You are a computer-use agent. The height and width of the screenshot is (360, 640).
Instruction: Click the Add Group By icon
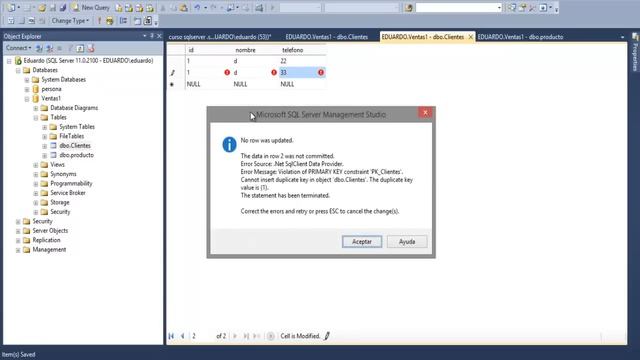[123, 21]
